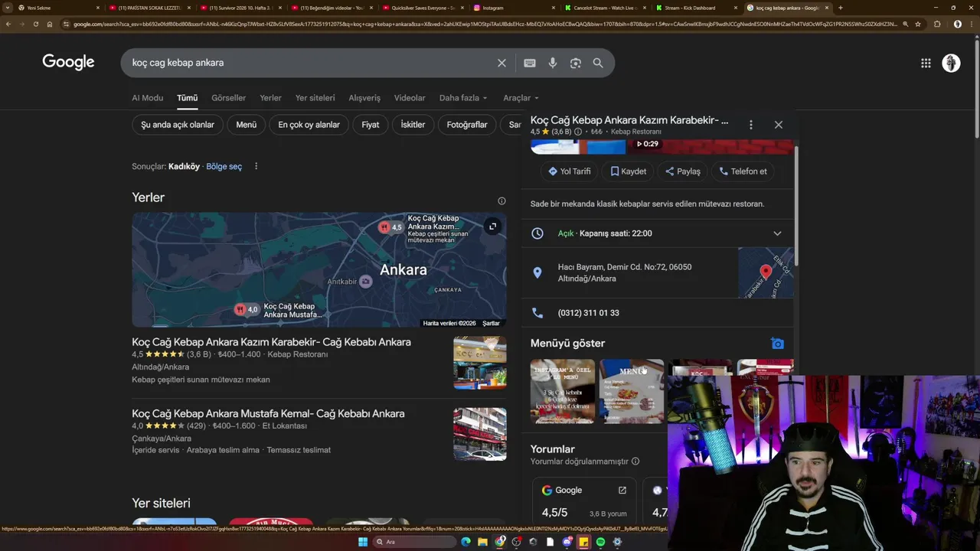Switch to the Görseller tab
The height and width of the screenshot is (551, 980).
point(229,98)
